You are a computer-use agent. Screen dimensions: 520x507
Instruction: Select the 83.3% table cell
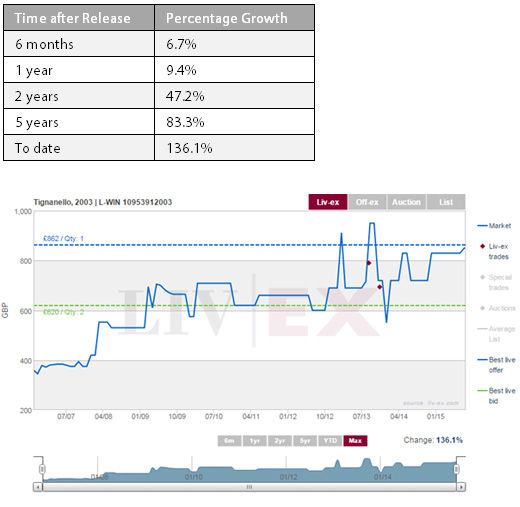(x=234, y=122)
